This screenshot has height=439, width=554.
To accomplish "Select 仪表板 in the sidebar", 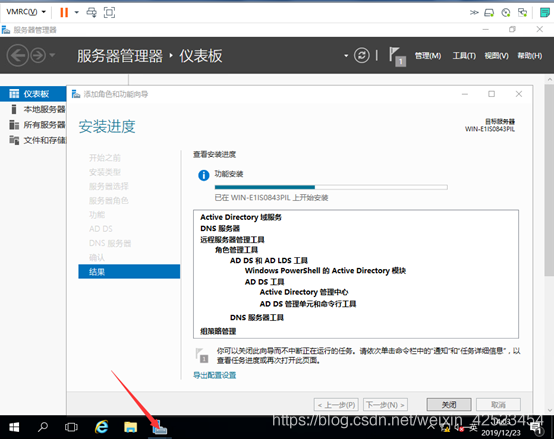I will (33, 94).
